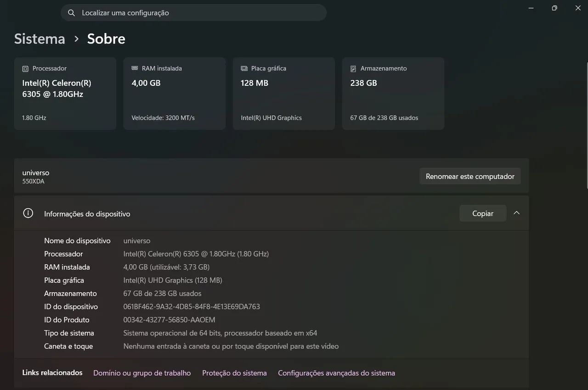The width and height of the screenshot is (588, 390).
Task: Open the Armazenamento 238 GB card
Action: (x=393, y=94)
